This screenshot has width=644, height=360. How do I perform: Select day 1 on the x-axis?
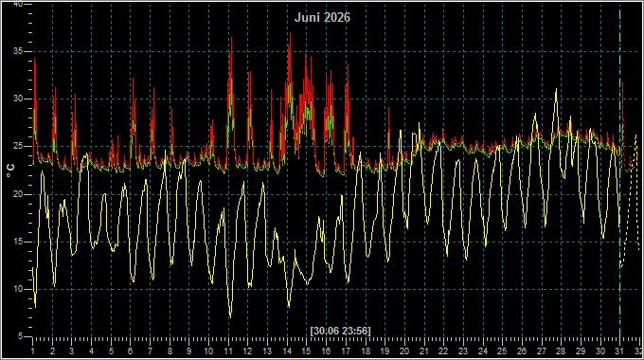click(x=33, y=351)
